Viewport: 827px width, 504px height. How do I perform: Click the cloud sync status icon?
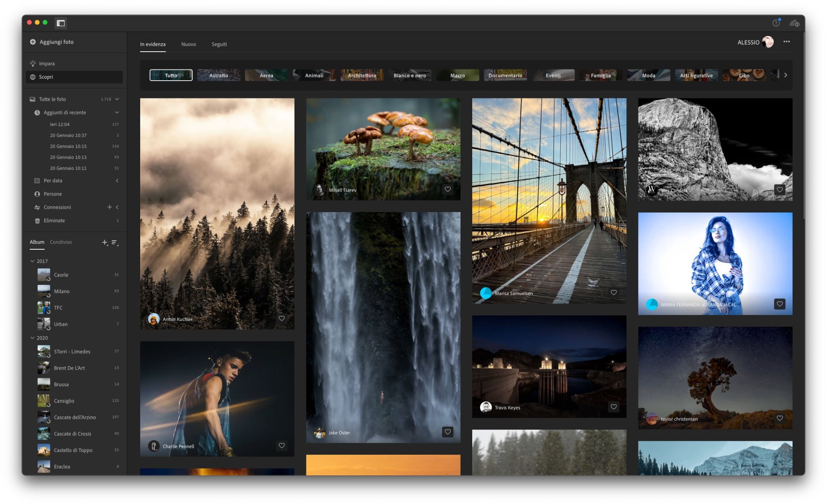tap(794, 23)
